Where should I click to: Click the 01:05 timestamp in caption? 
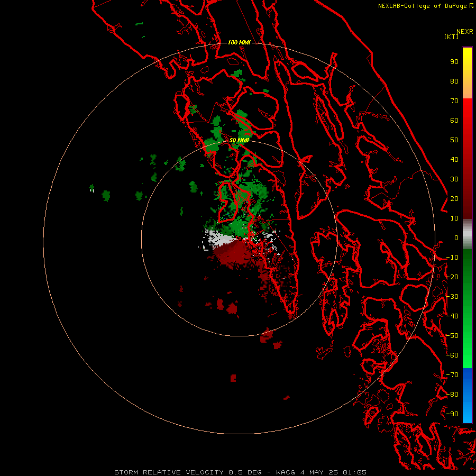click(354, 472)
